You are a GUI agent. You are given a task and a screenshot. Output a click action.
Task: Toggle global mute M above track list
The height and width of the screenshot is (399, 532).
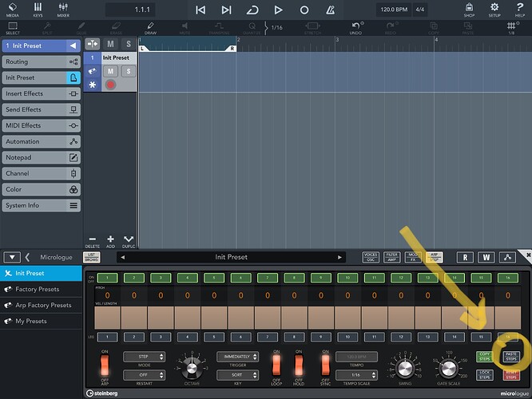[x=110, y=44]
